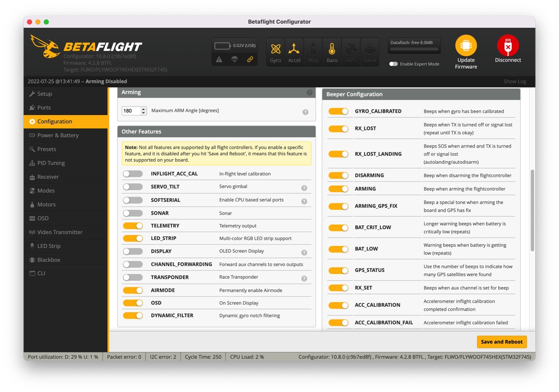The height and width of the screenshot is (392, 559).
Task: Open the Setup tab
Action: pos(66,94)
